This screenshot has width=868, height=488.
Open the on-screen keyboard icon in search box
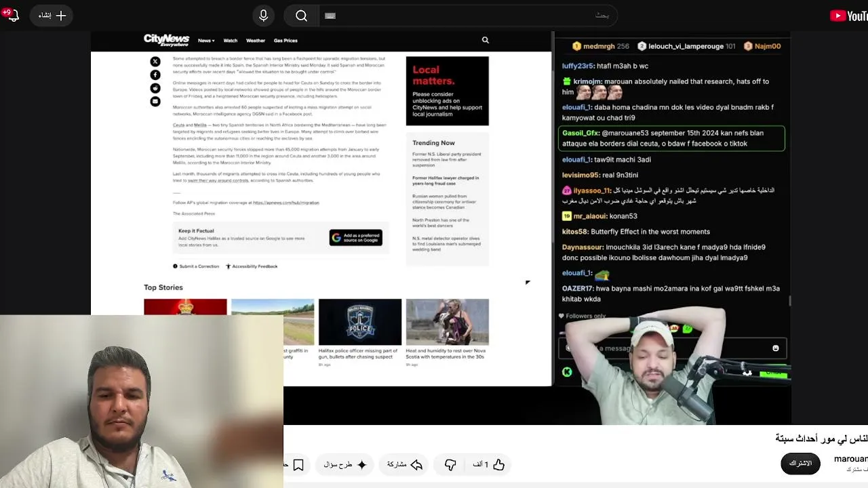click(x=330, y=16)
